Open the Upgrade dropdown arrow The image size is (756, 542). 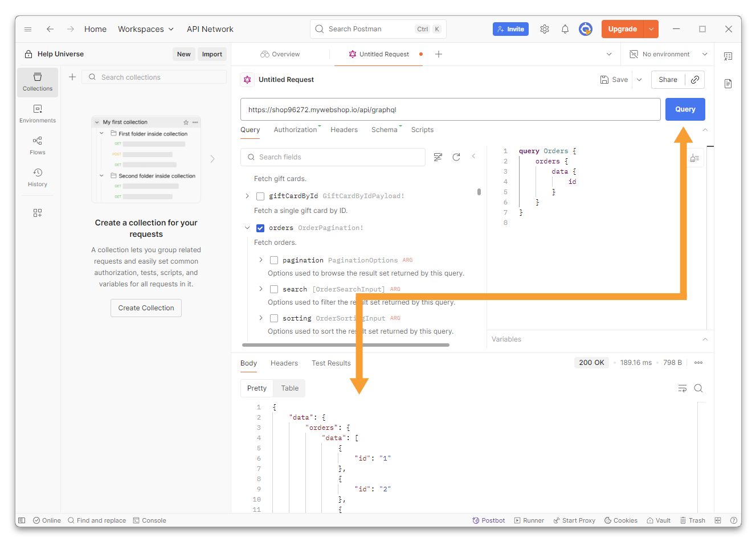(x=651, y=29)
